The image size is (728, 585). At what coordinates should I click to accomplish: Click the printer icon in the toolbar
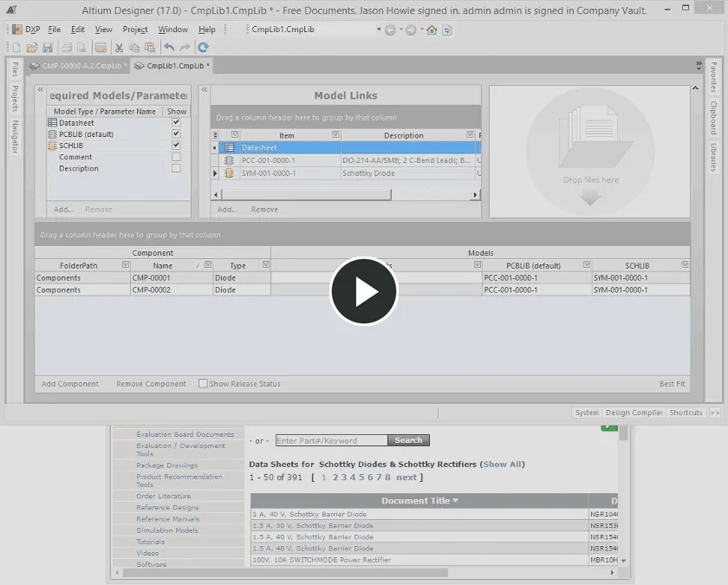pyautogui.click(x=67, y=48)
